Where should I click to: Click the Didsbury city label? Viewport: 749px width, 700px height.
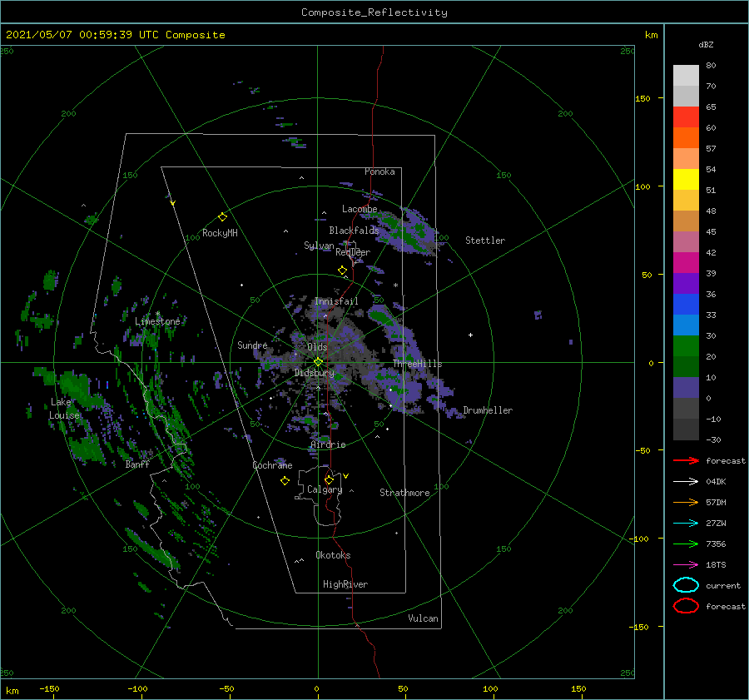coord(315,373)
